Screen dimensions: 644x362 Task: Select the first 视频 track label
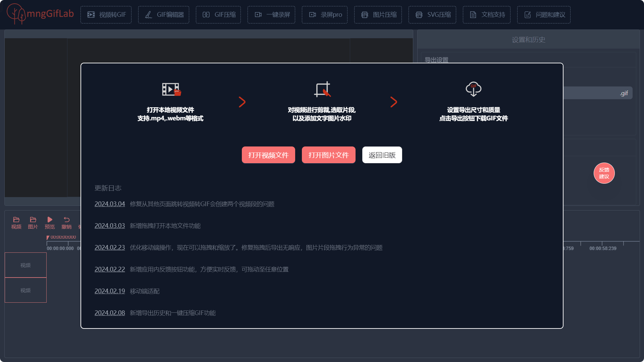pyautogui.click(x=25, y=265)
